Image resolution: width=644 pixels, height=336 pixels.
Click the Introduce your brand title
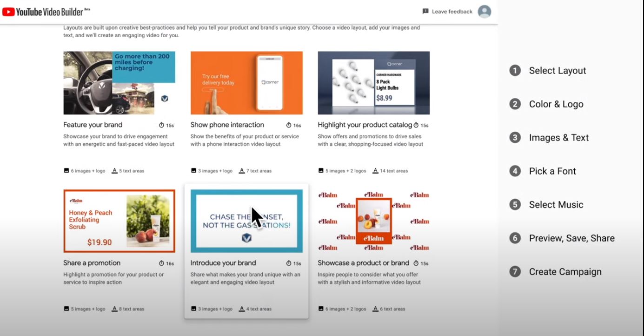pyautogui.click(x=223, y=263)
